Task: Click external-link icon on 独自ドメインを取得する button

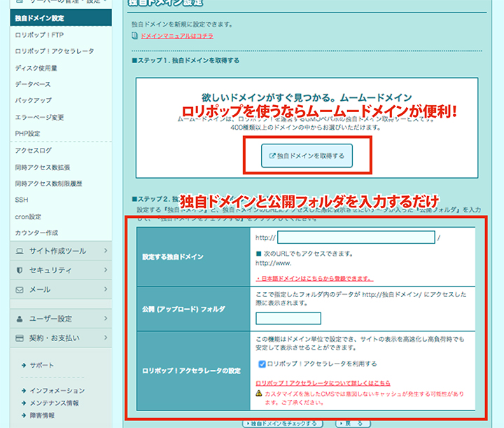Action: [x=272, y=156]
